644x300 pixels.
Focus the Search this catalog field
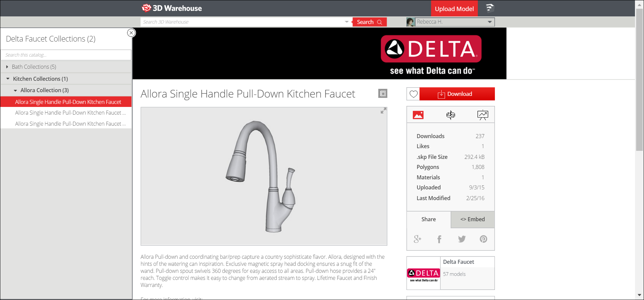66,55
